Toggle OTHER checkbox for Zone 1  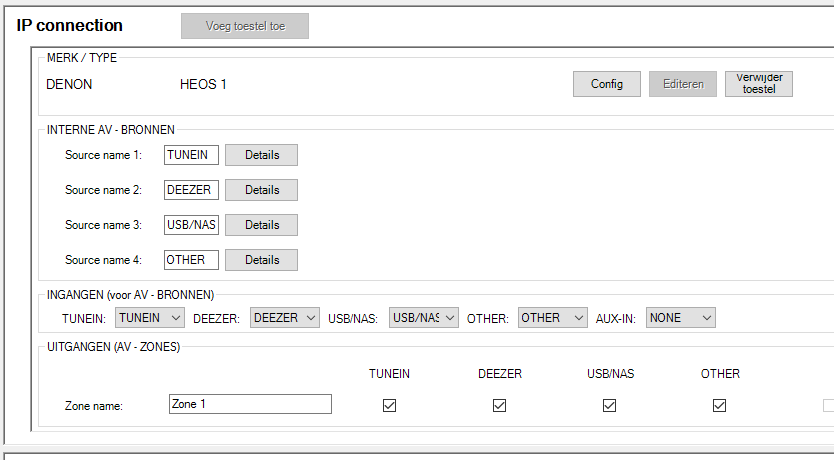(x=719, y=405)
